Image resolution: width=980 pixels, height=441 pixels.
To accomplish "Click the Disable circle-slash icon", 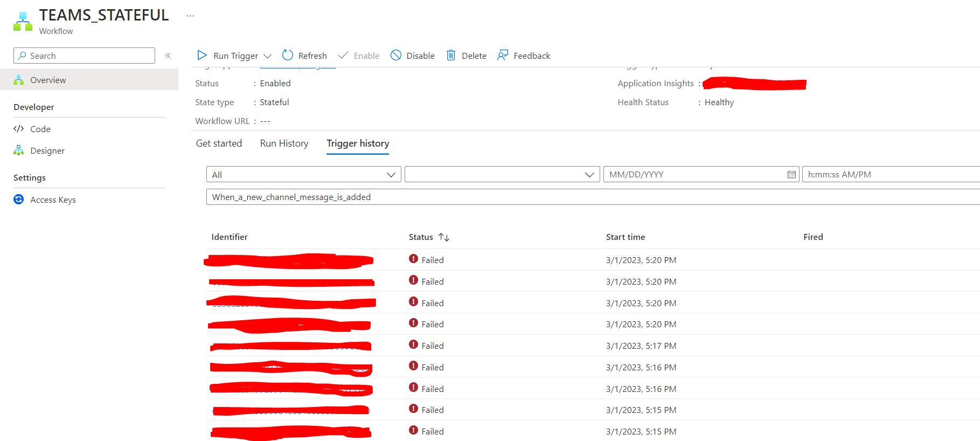I will coord(396,55).
